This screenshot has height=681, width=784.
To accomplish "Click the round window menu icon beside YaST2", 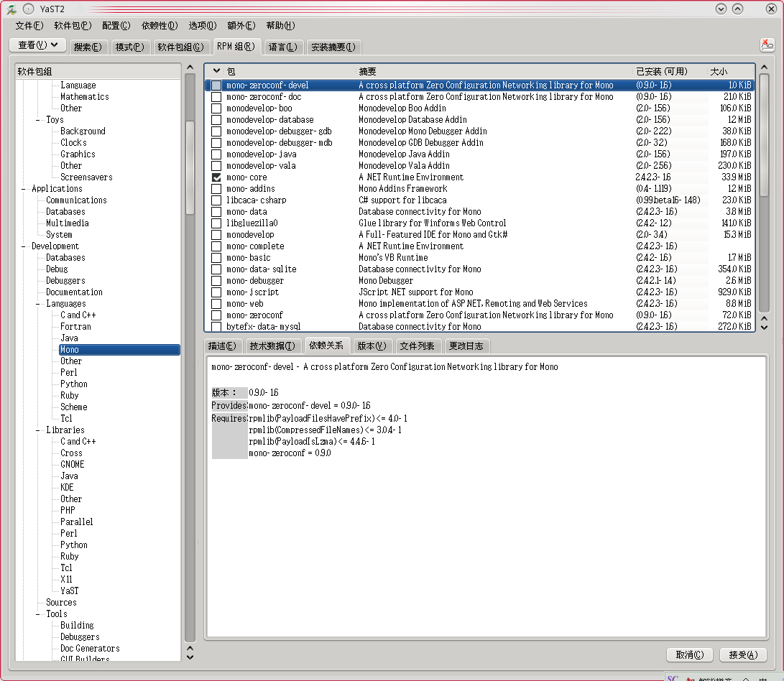I will click(29, 9).
